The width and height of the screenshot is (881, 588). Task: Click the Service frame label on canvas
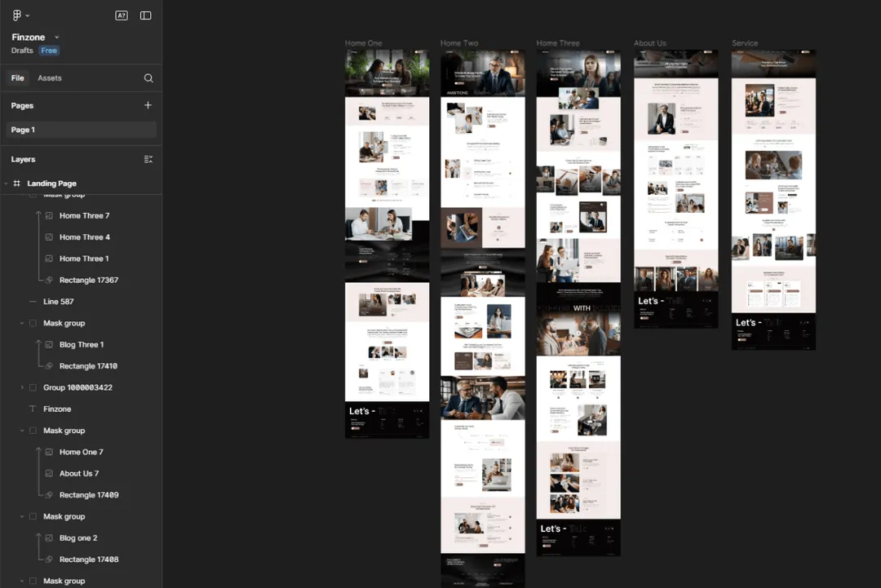pyautogui.click(x=745, y=43)
